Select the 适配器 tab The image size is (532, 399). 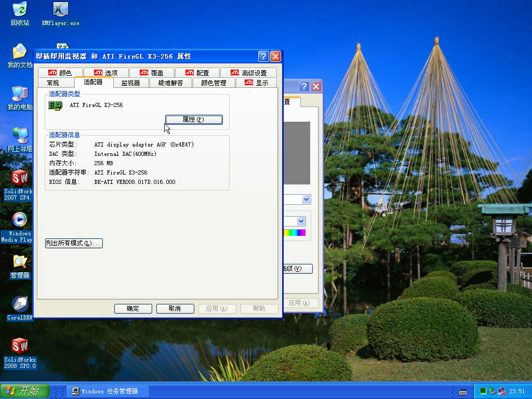coord(94,82)
